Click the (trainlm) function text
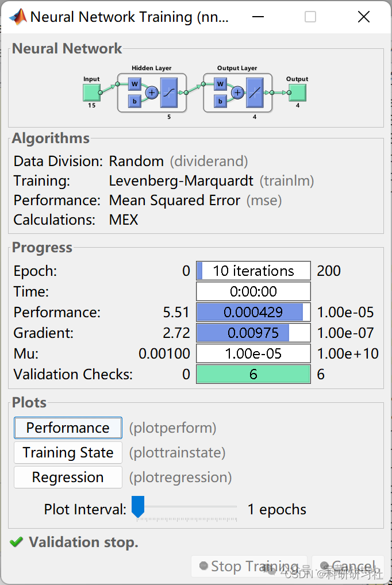This screenshot has width=392, height=585. (287, 181)
